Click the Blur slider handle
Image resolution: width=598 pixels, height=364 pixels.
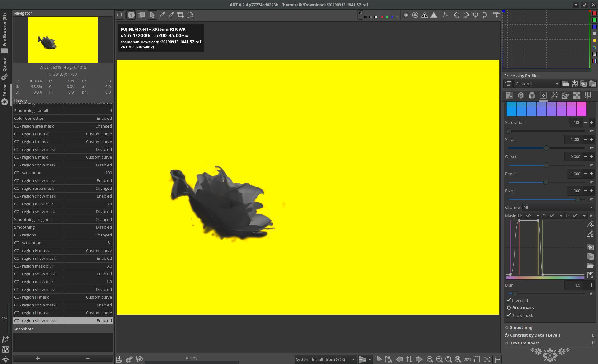(x=515, y=293)
